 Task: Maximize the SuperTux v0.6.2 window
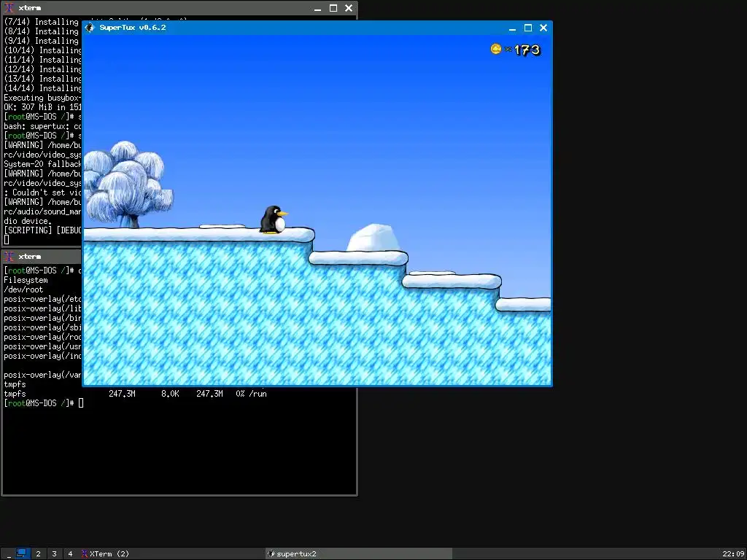pos(528,28)
